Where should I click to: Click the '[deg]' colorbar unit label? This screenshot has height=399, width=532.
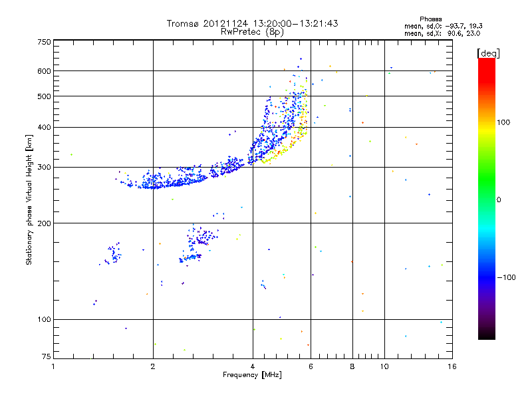click(488, 54)
